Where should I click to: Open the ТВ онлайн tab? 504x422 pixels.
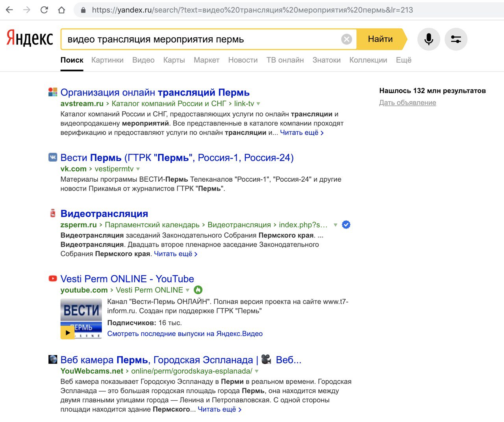click(x=285, y=60)
